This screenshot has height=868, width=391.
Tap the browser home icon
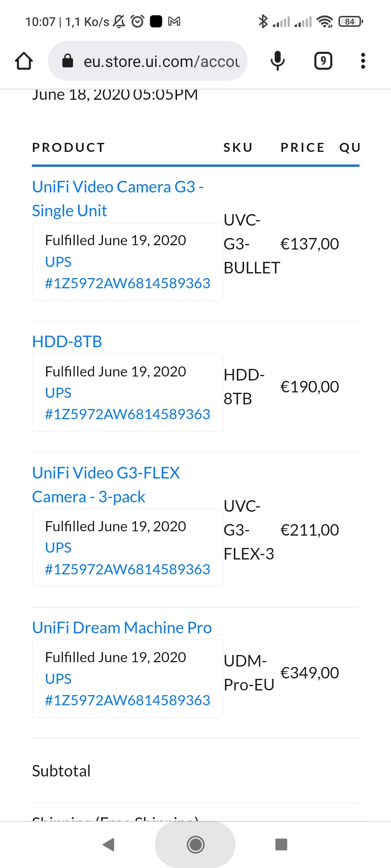click(24, 61)
